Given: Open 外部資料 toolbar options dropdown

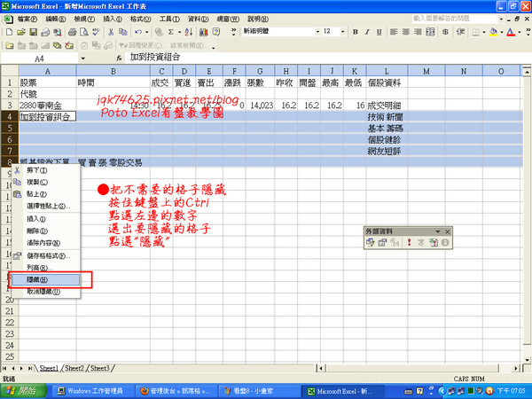Looking at the screenshot, I should (x=438, y=231).
